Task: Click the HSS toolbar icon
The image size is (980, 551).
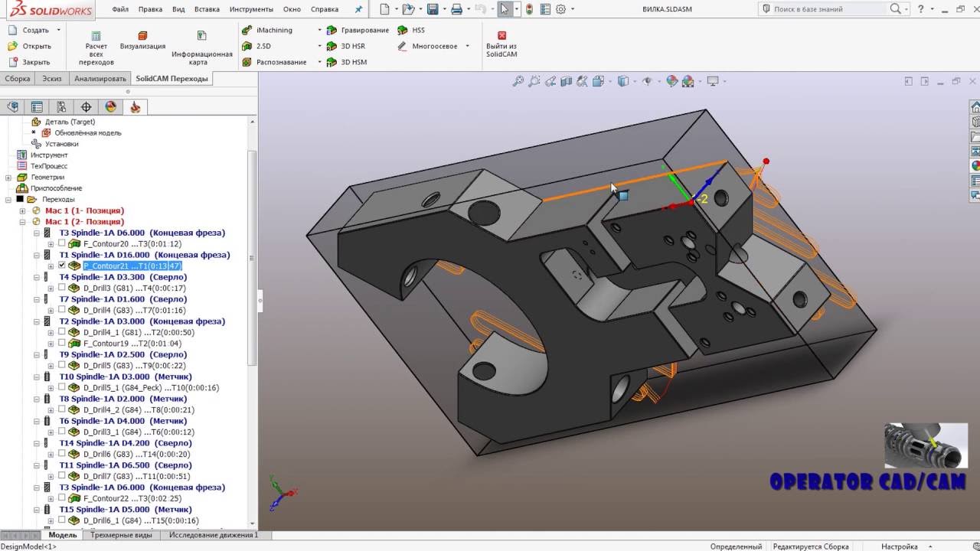Action: pyautogui.click(x=402, y=31)
